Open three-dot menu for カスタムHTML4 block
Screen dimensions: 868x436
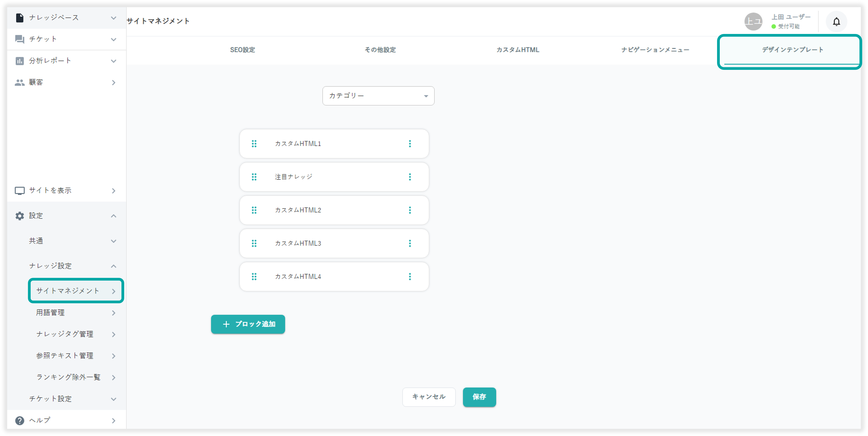(410, 277)
